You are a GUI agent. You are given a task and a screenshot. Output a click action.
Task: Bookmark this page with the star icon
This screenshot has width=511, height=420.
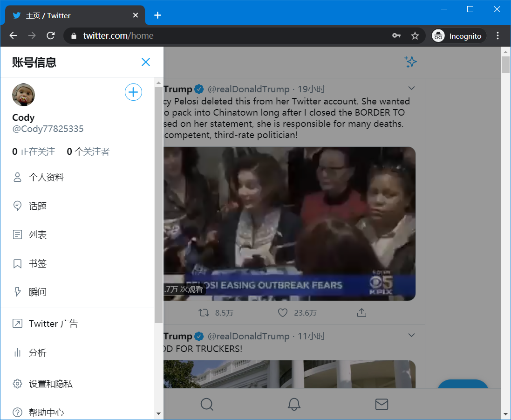point(415,35)
